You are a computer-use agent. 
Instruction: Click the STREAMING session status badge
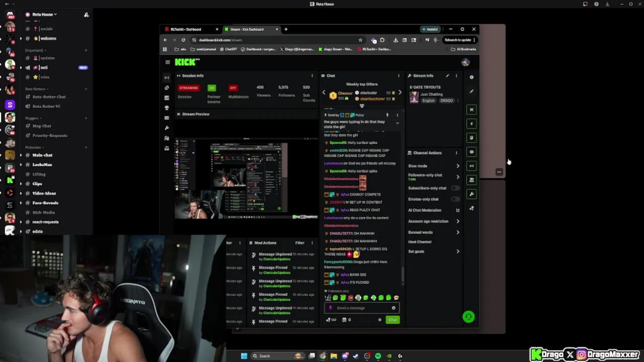click(x=189, y=87)
